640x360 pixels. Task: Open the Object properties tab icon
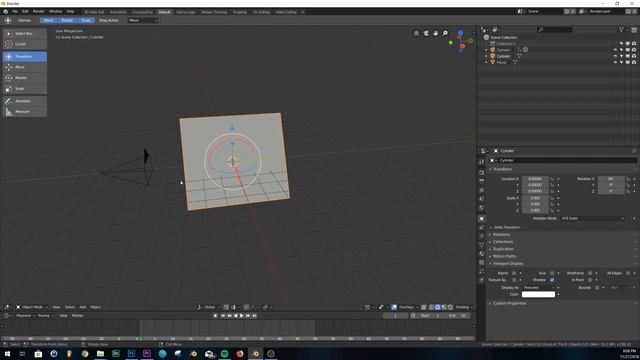482,219
